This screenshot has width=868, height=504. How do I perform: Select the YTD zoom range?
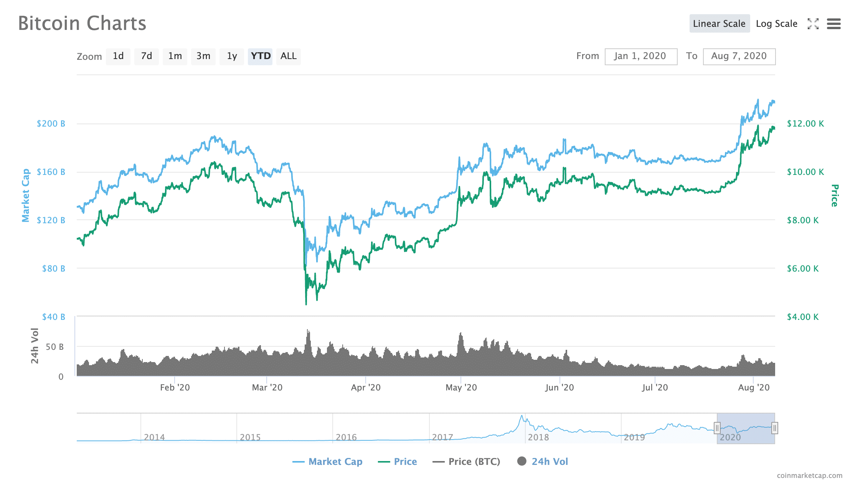click(x=260, y=56)
